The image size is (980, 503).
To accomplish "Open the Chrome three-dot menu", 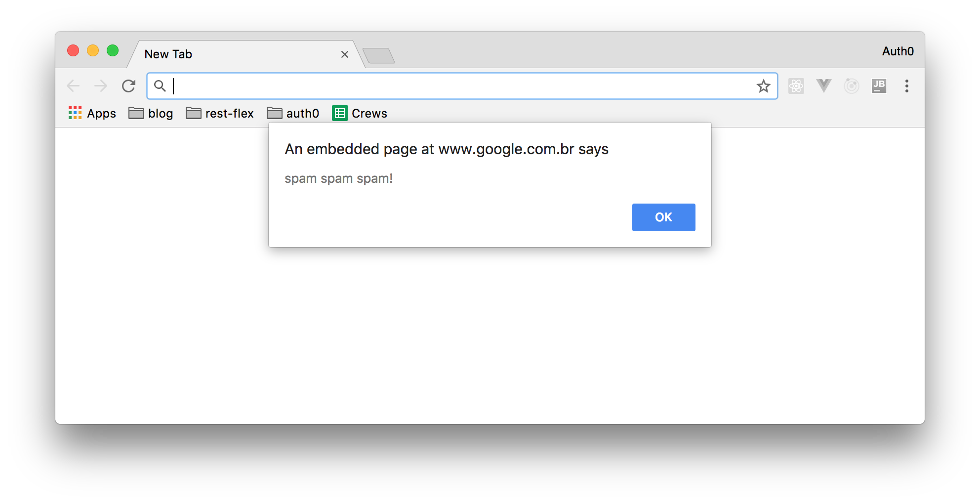I will point(906,86).
